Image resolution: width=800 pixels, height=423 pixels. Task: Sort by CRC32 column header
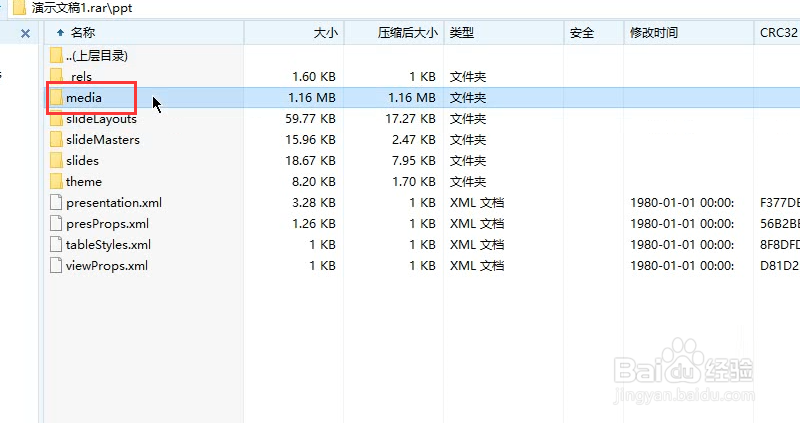(x=777, y=33)
